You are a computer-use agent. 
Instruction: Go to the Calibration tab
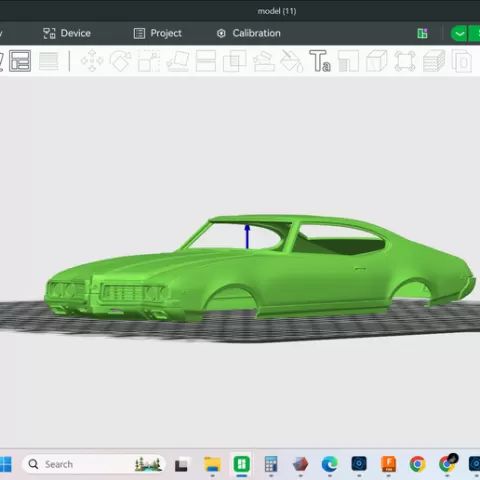[249, 33]
